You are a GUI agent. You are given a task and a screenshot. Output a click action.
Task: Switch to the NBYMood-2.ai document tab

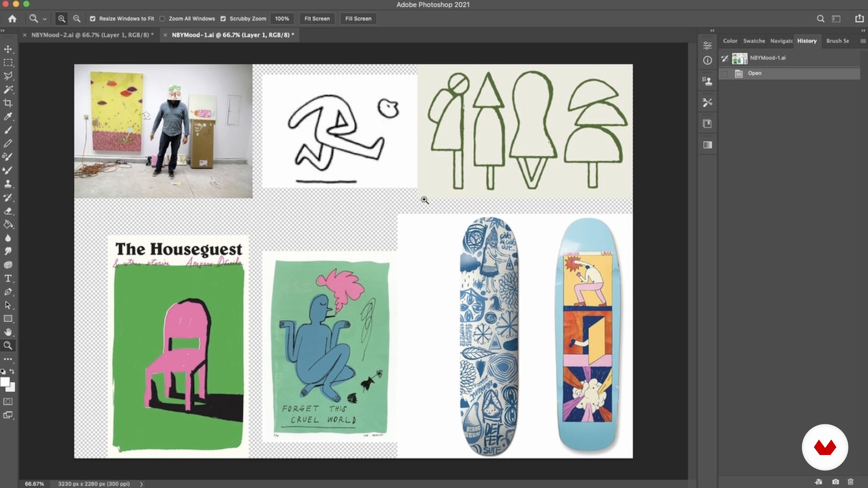point(92,35)
